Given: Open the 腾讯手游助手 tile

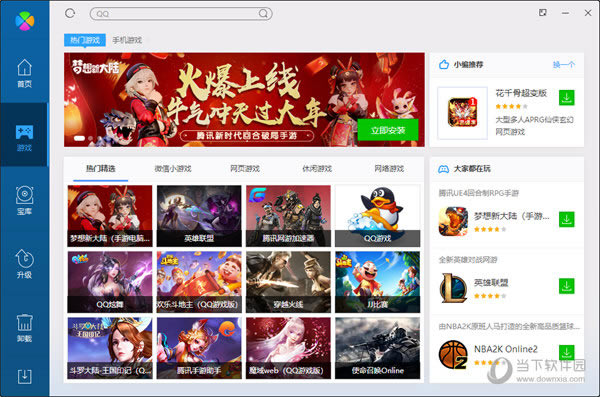Looking at the screenshot, I should [x=199, y=348].
